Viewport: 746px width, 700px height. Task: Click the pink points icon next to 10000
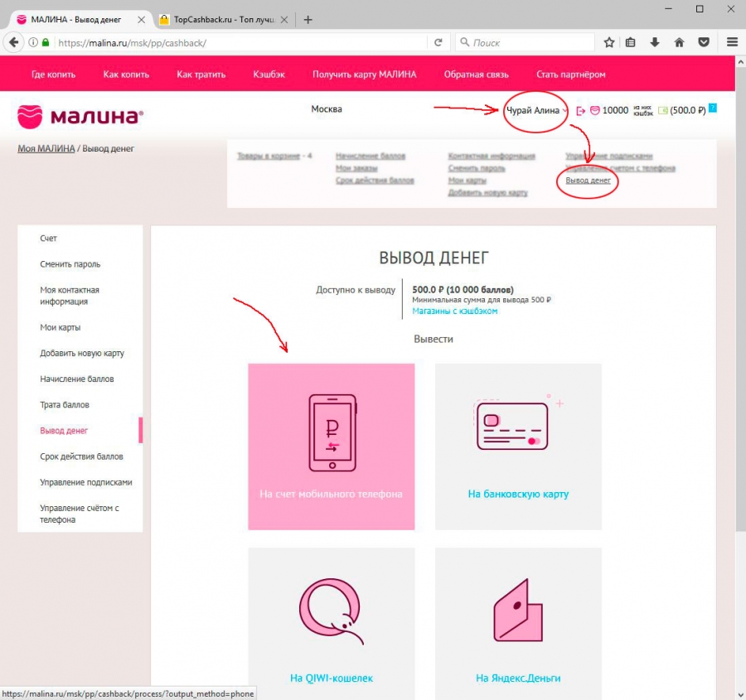594,110
